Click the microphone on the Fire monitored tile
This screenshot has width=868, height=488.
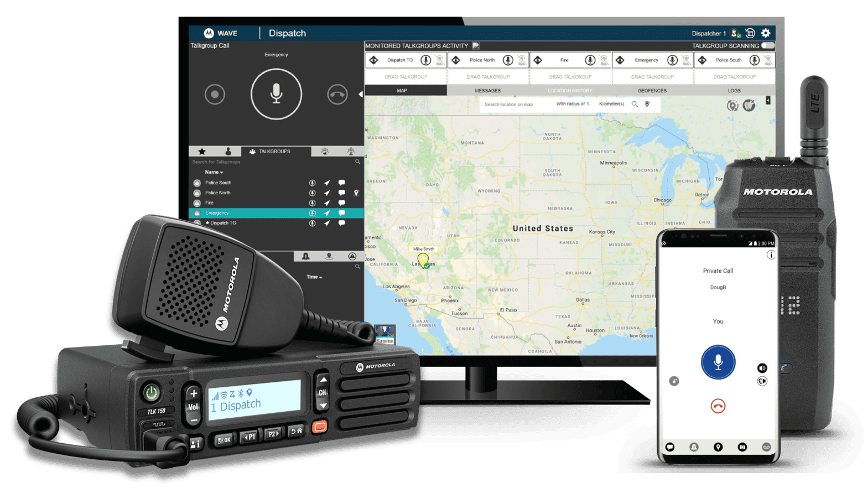point(590,60)
